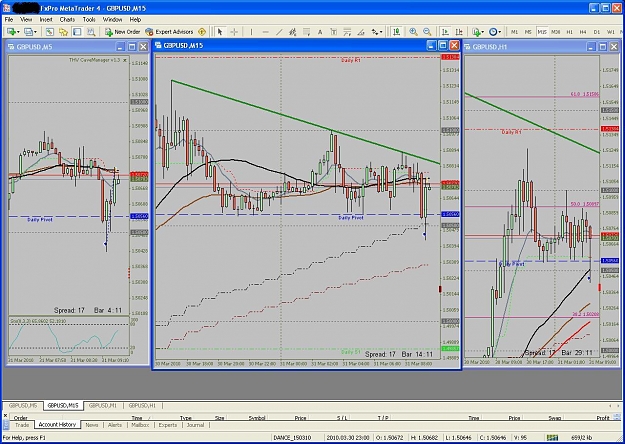This screenshot has height=444, width=625.
Task: Open the Insert menu
Action: click(46, 20)
